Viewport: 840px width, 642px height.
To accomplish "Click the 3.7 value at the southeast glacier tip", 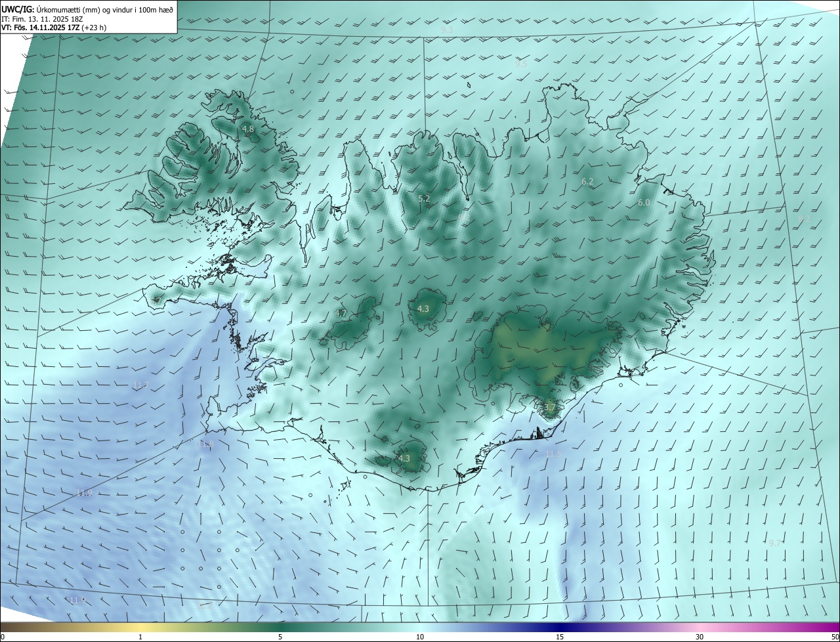I will pos(550,407).
